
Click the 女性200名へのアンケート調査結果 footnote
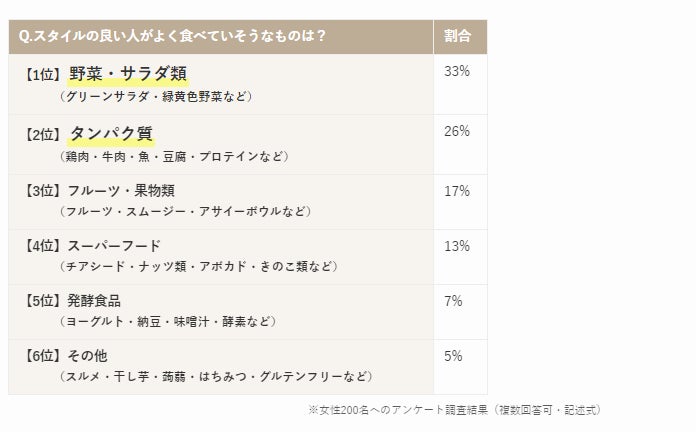pyautogui.click(x=403, y=410)
